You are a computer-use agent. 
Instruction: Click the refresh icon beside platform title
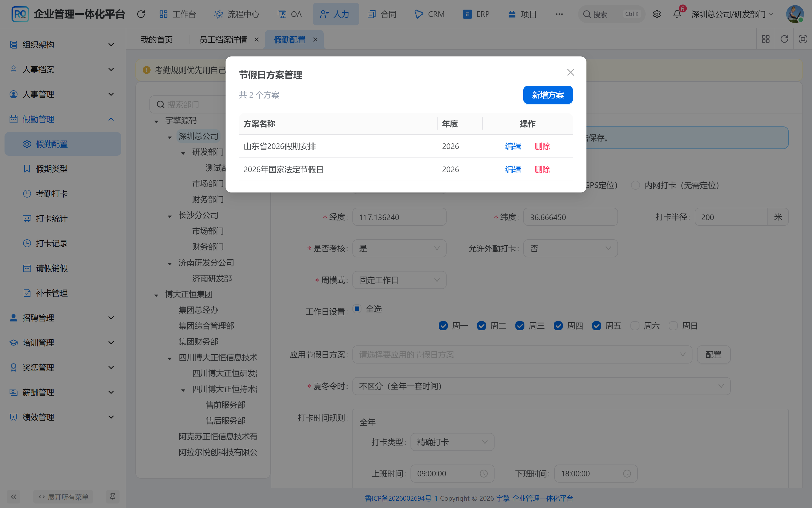tap(141, 14)
